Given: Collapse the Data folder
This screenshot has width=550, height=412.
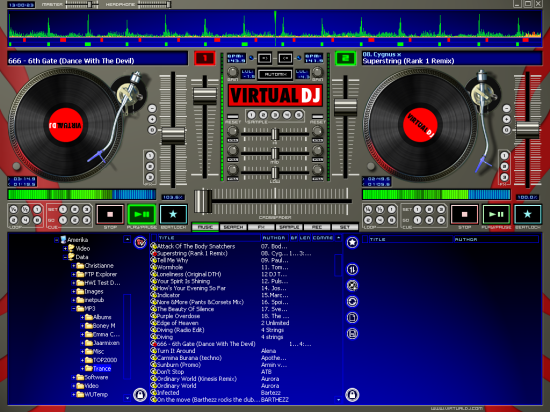Looking at the screenshot, I should (65, 257).
